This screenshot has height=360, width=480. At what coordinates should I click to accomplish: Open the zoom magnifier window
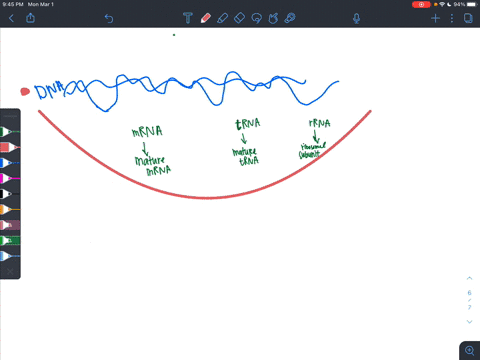[x=470, y=351]
